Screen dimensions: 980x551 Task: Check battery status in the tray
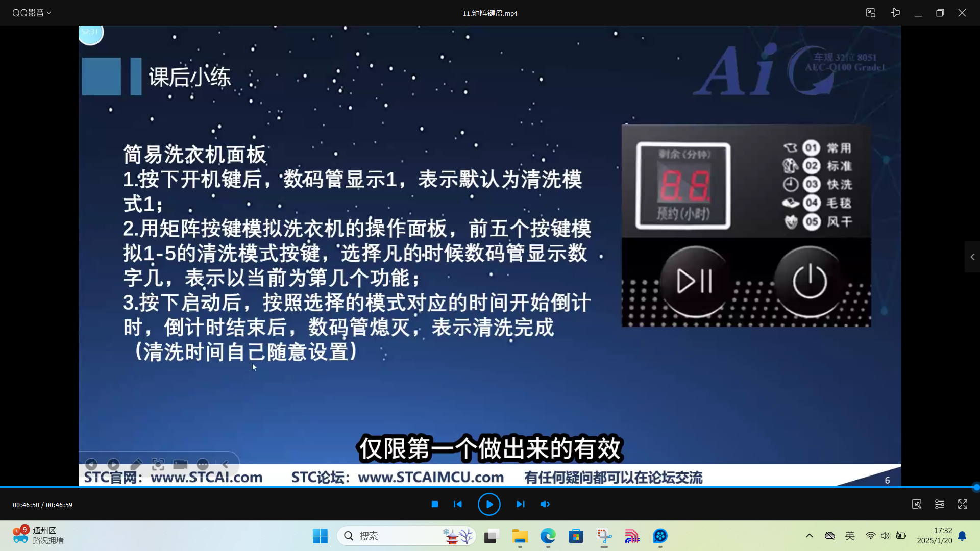click(901, 536)
